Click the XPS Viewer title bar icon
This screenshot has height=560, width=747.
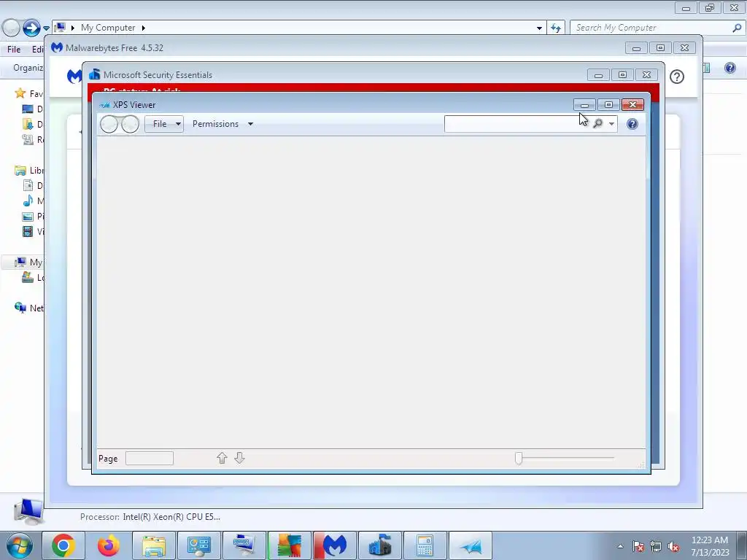105,105
